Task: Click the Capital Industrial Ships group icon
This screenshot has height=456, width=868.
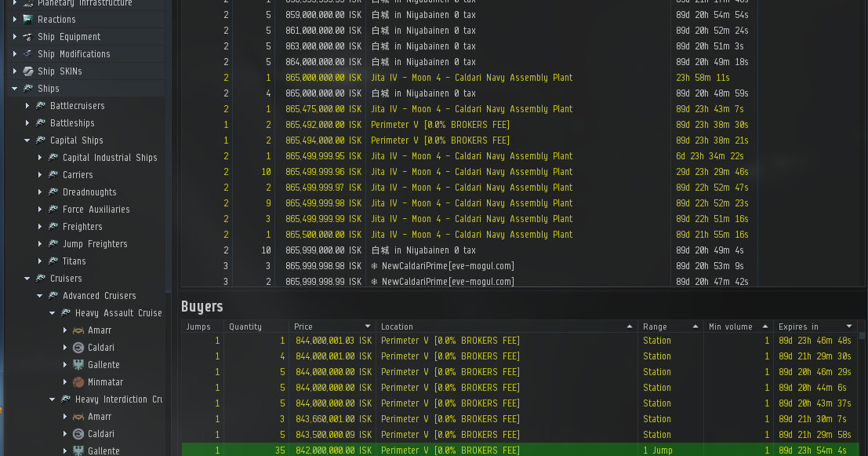Action: (53, 157)
